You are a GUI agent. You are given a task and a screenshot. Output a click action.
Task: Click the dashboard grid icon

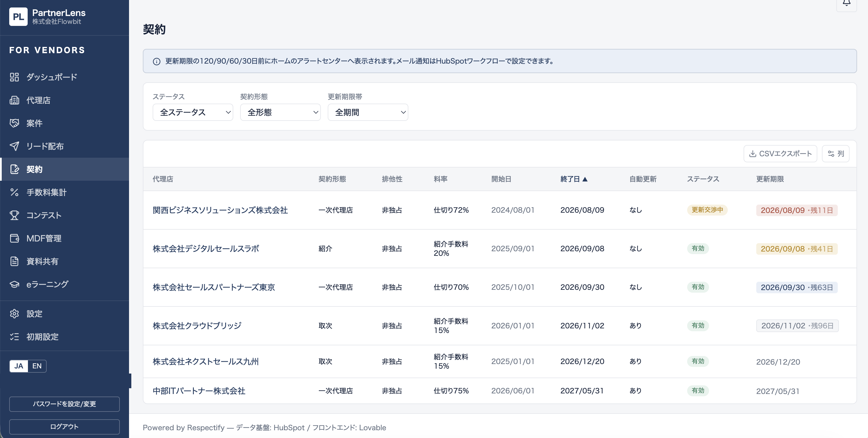14,77
